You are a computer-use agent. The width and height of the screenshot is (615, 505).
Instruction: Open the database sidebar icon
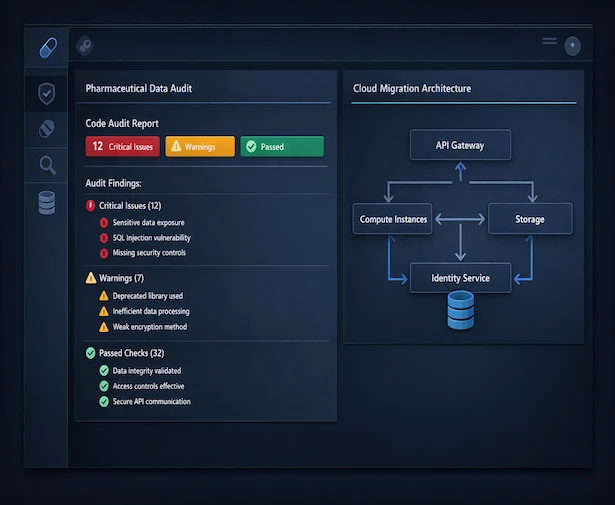click(47, 203)
